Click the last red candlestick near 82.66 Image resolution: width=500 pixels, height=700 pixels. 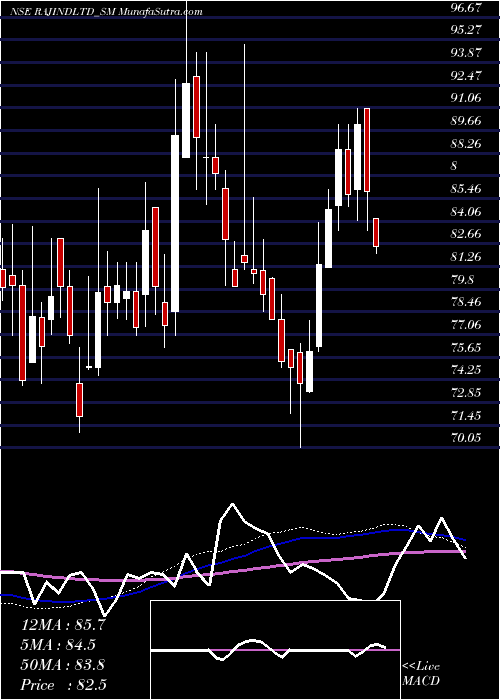pyautogui.click(x=376, y=232)
